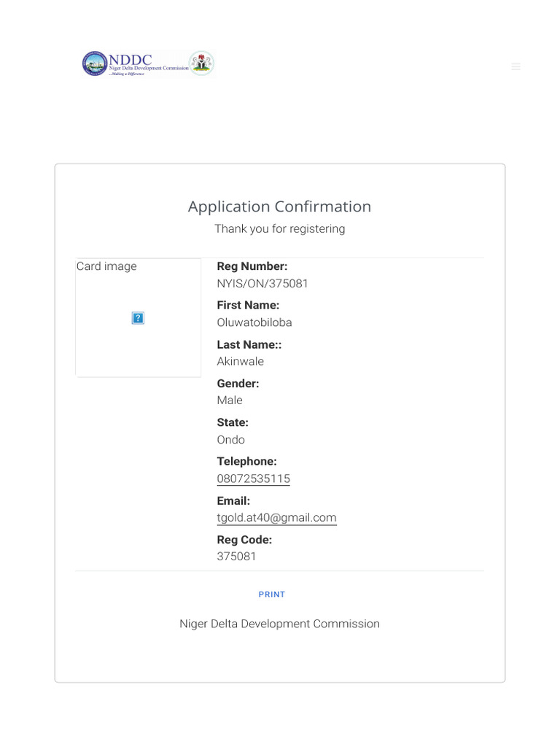Click the last name value Akinwale
Viewport: 560px width, 747px height.
tap(241, 361)
